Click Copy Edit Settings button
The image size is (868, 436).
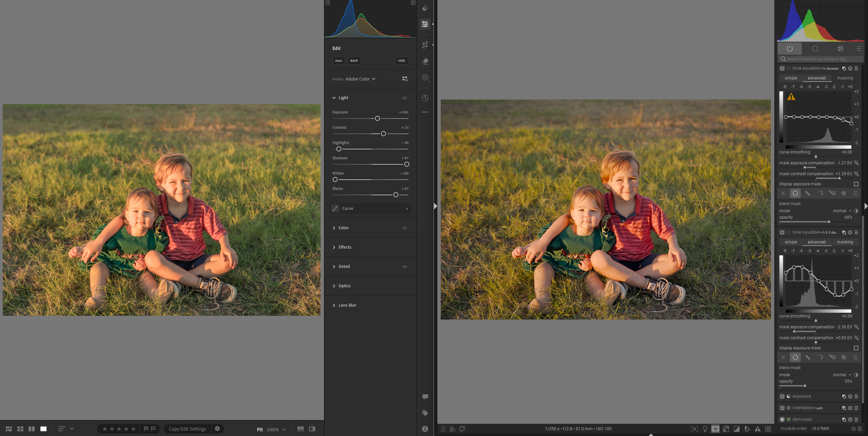187,429
